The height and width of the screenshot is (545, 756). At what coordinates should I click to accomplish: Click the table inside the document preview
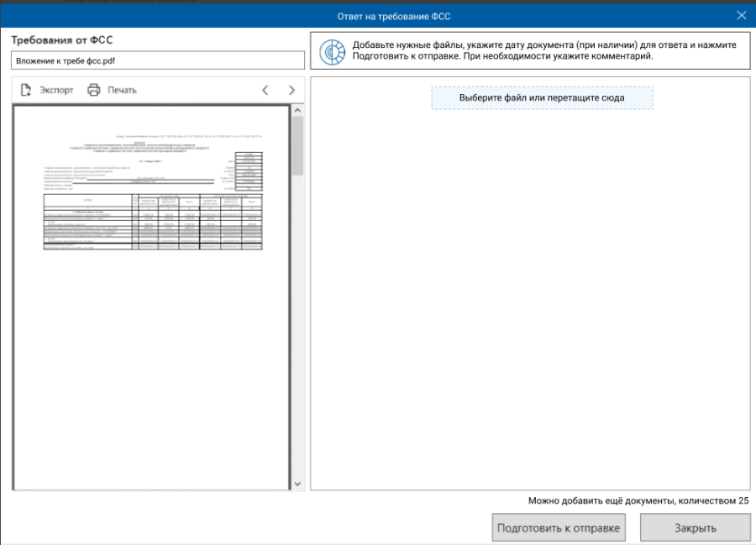(x=153, y=222)
